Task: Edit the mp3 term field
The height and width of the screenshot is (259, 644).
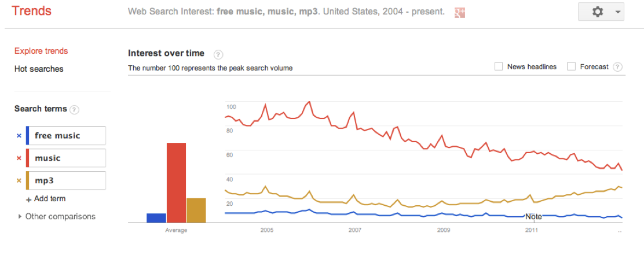Action: click(68, 181)
